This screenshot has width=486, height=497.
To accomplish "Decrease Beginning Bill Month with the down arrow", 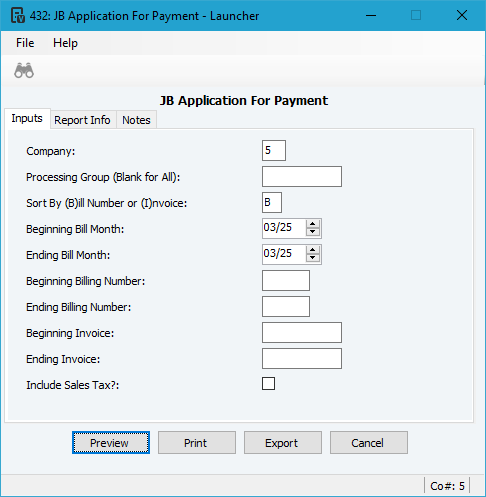I will 313,232.
